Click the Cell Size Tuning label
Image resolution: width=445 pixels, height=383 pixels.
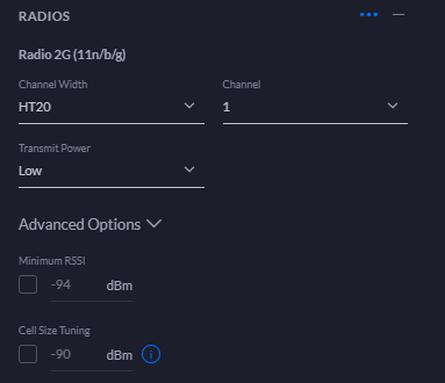(54, 331)
